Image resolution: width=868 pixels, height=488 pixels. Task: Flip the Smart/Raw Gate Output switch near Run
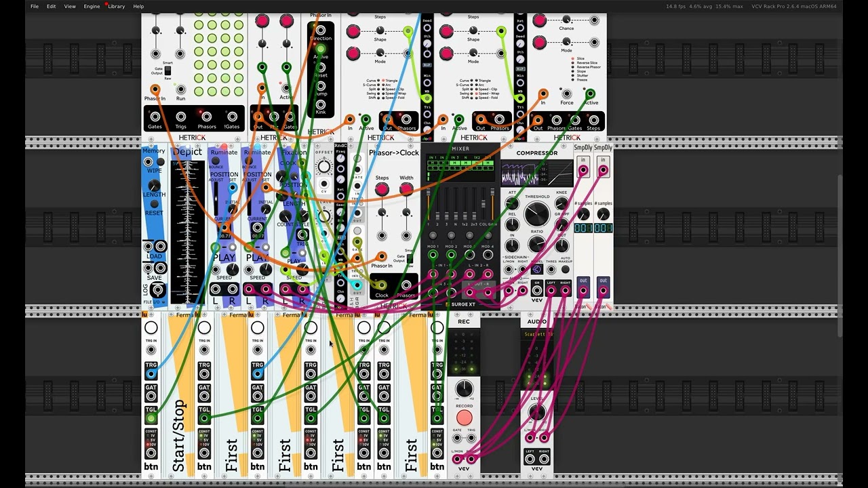[167, 70]
